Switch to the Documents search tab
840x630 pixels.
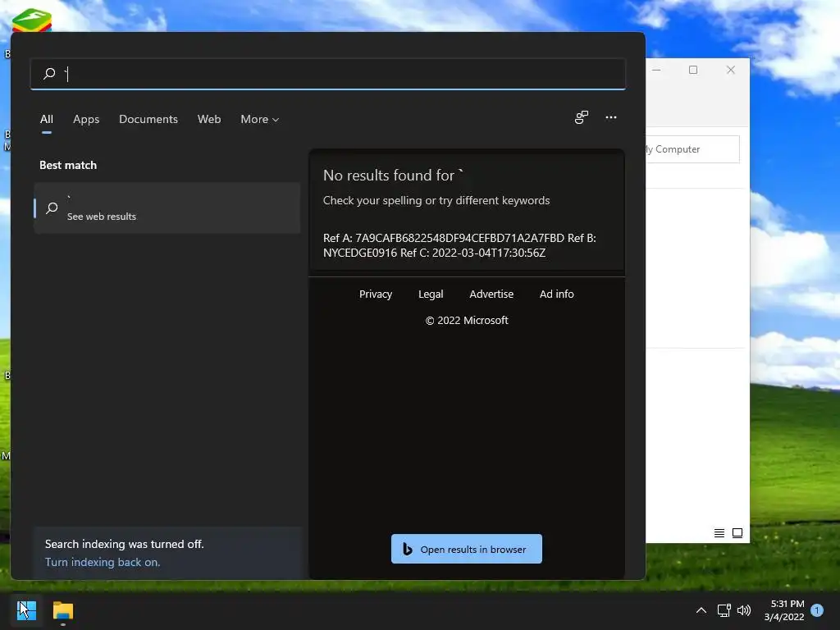[x=148, y=119]
